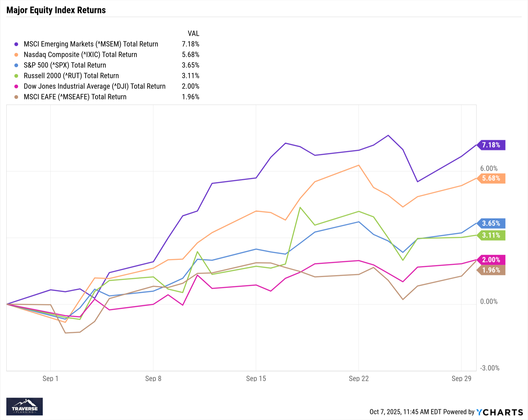Select the pink 2.00% end-value flag
The width and height of the screenshot is (528, 420).
click(491, 260)
